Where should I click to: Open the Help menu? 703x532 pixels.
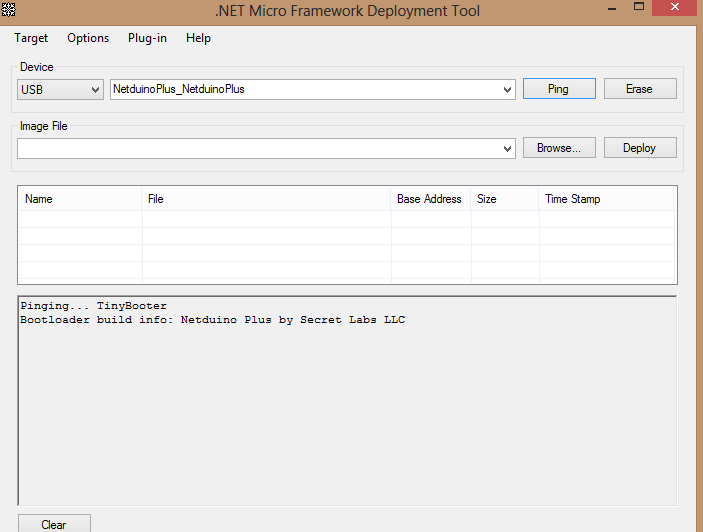pyautogui.click(x=198, y=38)
